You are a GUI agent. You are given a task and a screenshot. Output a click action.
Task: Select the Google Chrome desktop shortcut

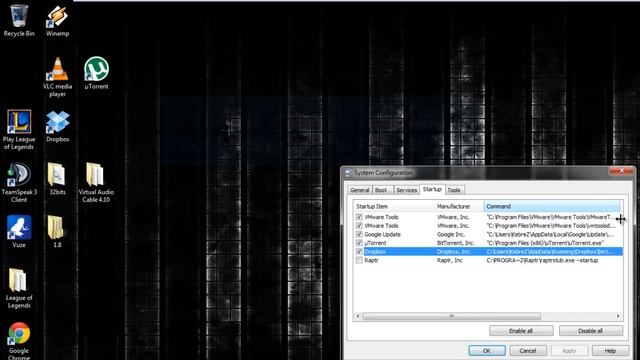[x=19, y=340]
